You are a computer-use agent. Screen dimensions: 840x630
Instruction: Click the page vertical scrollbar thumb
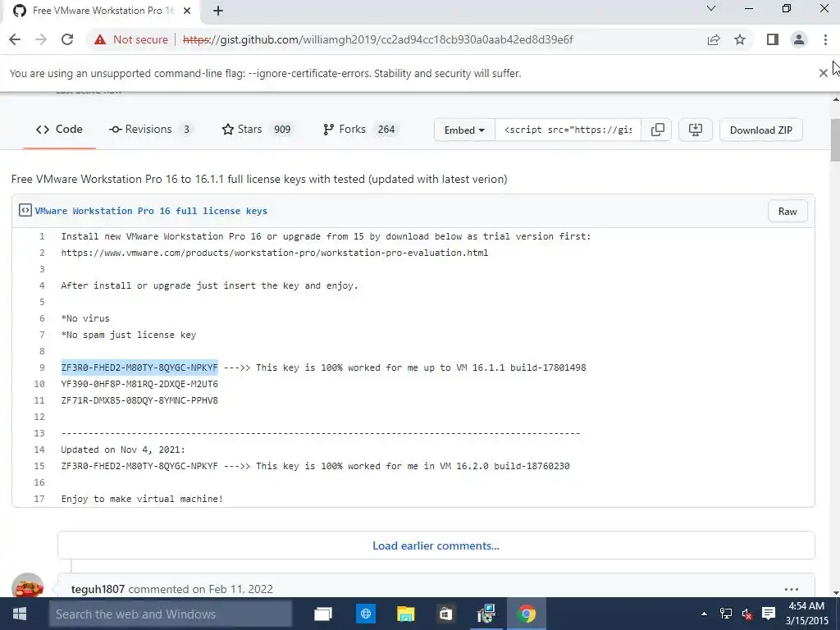click(x=835, y=139)
